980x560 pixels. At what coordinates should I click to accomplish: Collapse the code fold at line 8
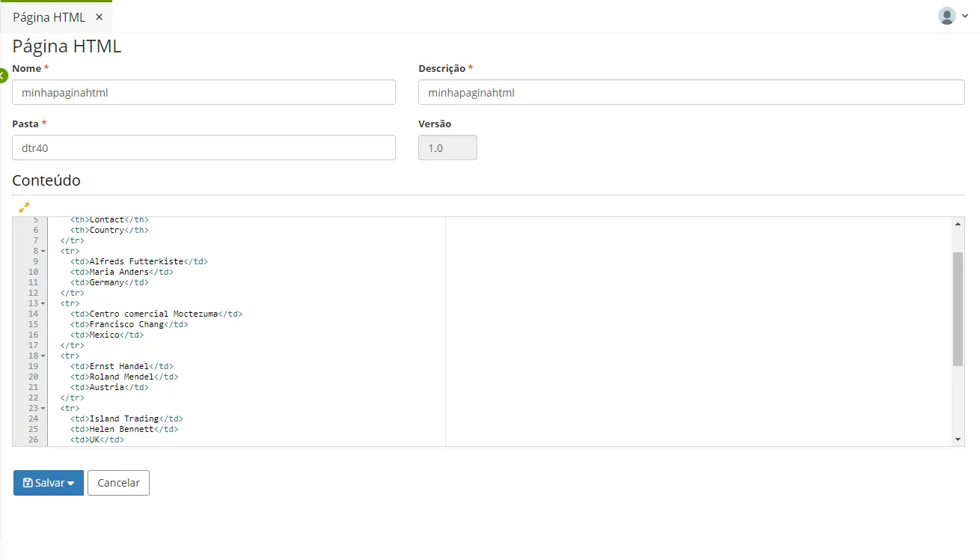[43, 251]
